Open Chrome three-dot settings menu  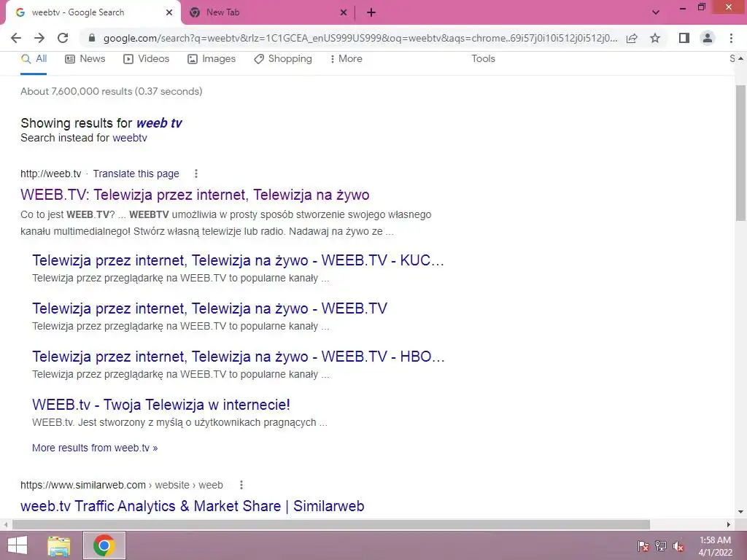[731, 38]
